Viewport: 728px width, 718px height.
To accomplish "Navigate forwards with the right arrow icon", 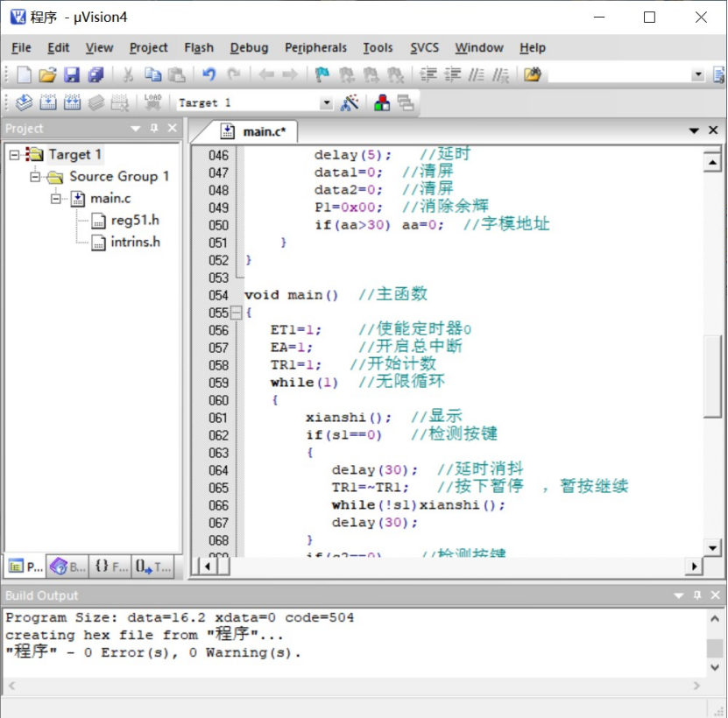I will tap(290, 74).
